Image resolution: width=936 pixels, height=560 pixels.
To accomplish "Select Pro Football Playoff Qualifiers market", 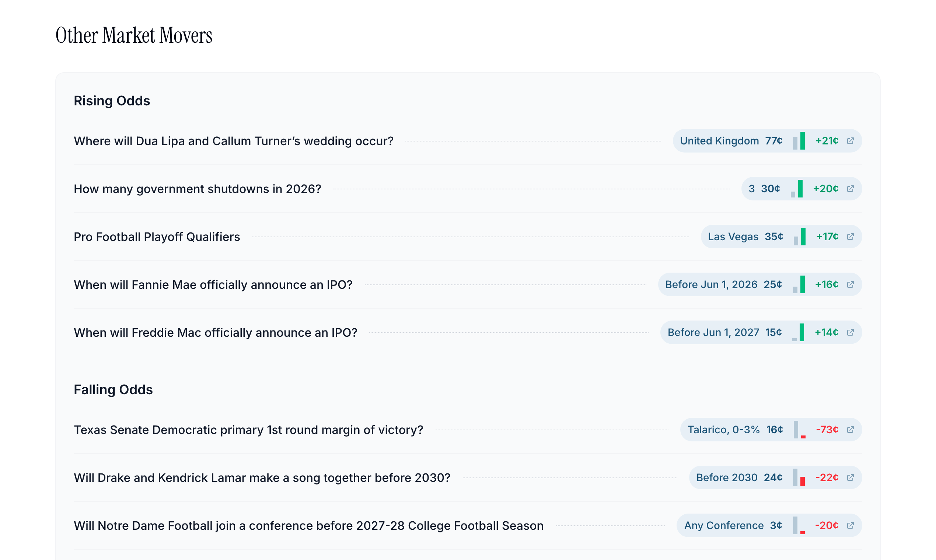I will pos(157,237).
